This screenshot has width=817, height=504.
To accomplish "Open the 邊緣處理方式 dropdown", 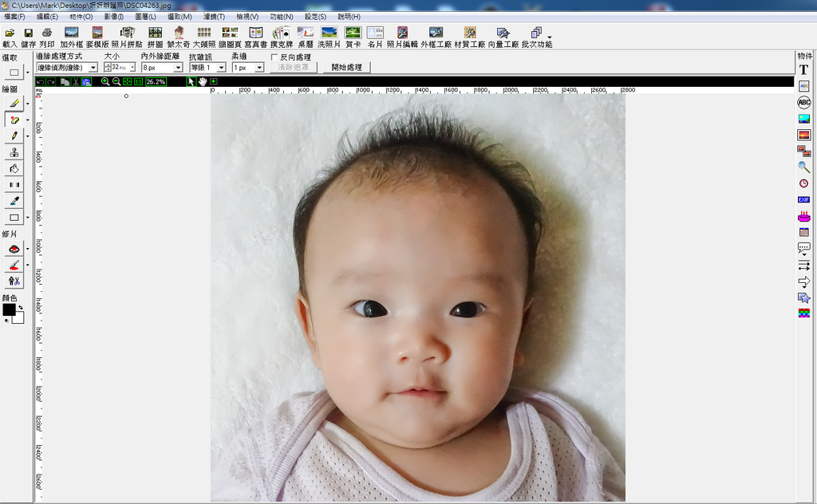I will click(x=93, y=68).
